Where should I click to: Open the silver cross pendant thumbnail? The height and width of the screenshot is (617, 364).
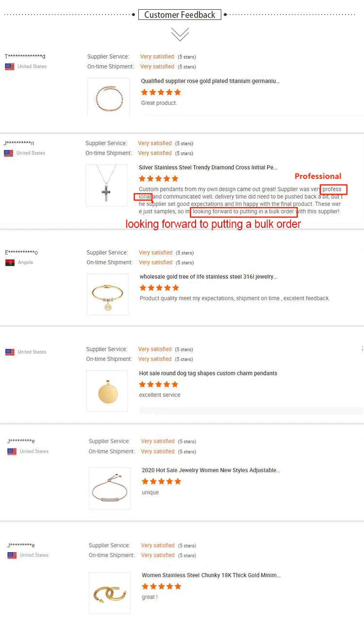click(x=107, y=185)
